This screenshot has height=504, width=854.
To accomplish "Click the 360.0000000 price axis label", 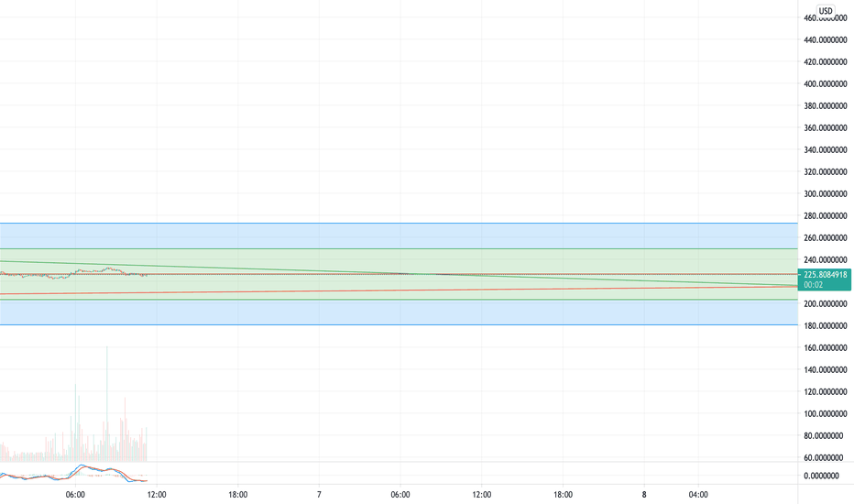I will click(x=826, y=128).
